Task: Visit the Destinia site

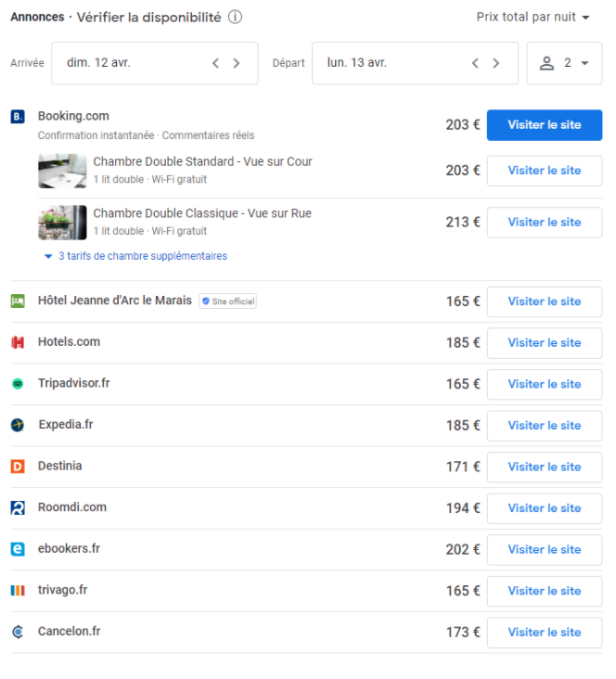Action: pyautogui.click(x=545, y=468)
